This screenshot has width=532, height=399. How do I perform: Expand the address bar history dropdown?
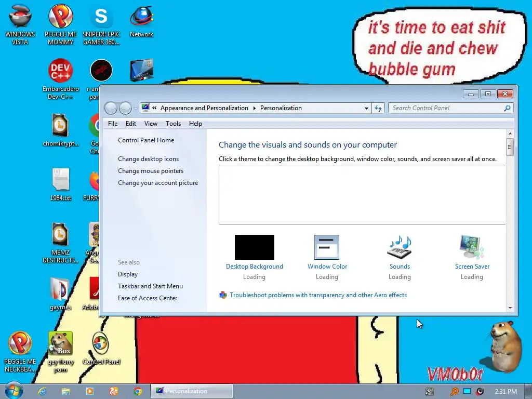366,108
